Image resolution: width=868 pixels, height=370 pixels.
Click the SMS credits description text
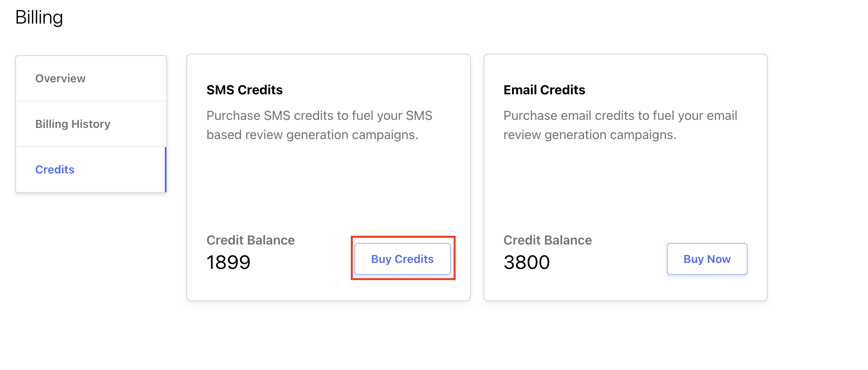[x=319, y=125]
